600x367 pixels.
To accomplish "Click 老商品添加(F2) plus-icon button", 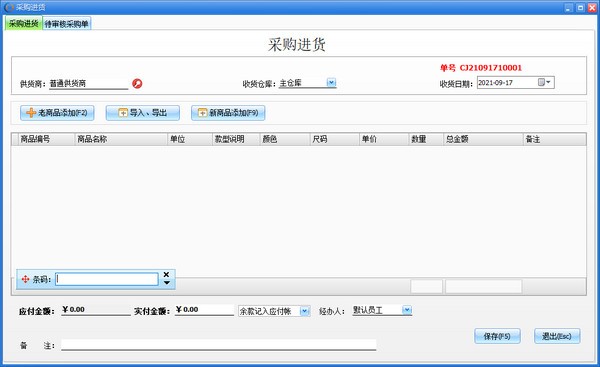I will (x=57, y=113).
